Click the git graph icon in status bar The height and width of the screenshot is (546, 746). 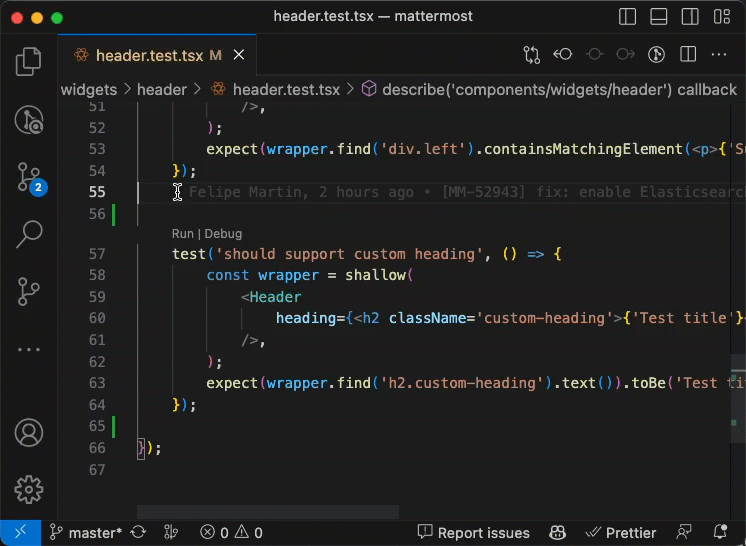coord(171,532)
